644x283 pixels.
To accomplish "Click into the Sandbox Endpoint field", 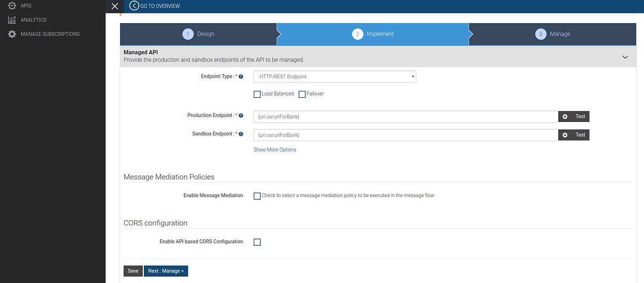I will [406, 135].
